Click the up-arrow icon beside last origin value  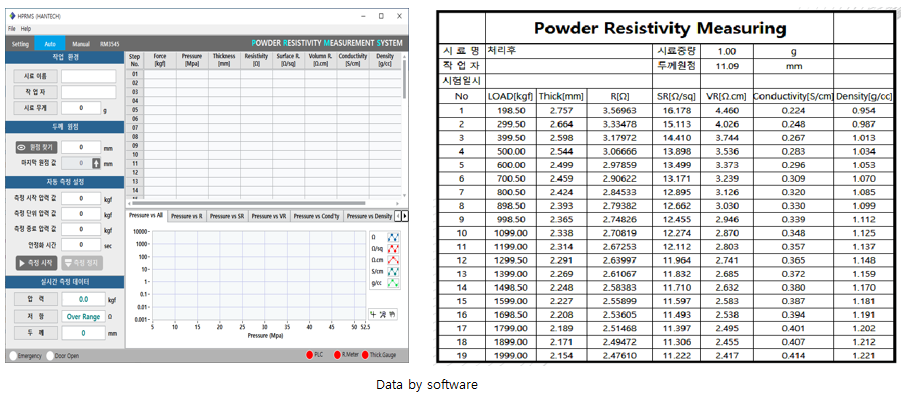pyautogui.click(x=96, y=163)
